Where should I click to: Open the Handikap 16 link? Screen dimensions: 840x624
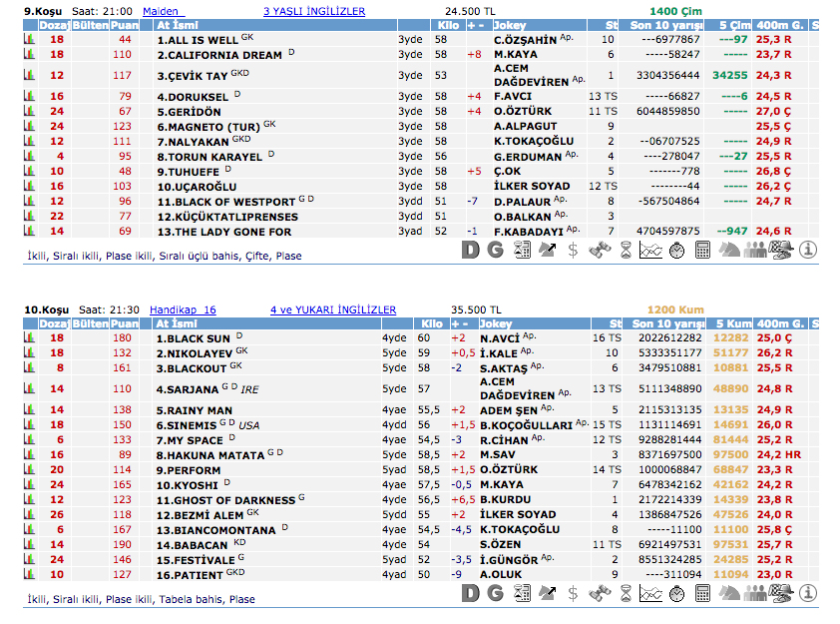(183, 310)
